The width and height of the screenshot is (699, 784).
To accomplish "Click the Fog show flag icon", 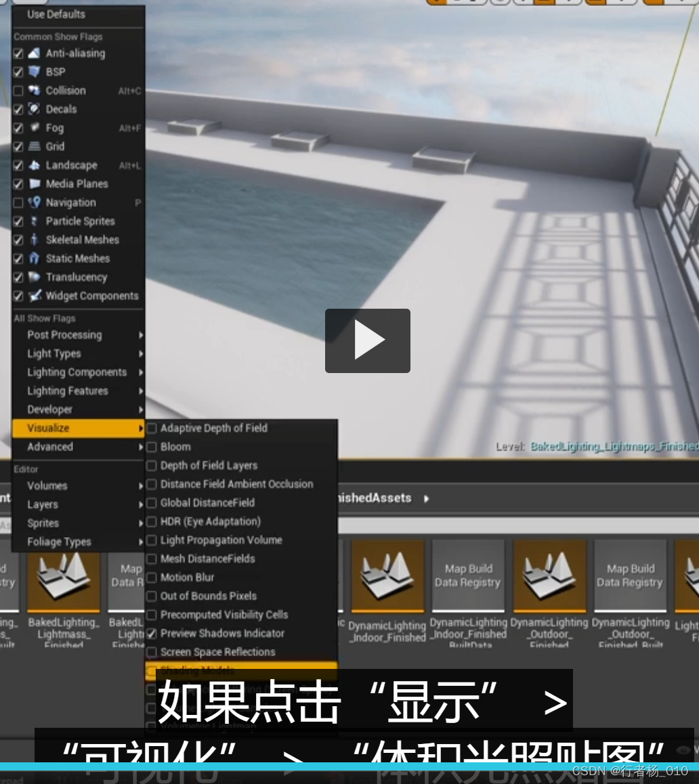I will (34, 127).
